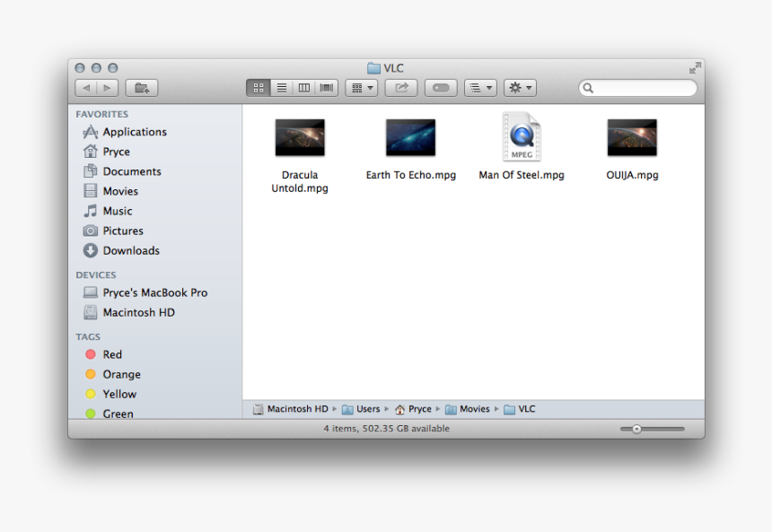The width and height of the screenshot is (772, 532).
Task: Switch to column view
Action: pyautogui.click(x=303, y=87)
